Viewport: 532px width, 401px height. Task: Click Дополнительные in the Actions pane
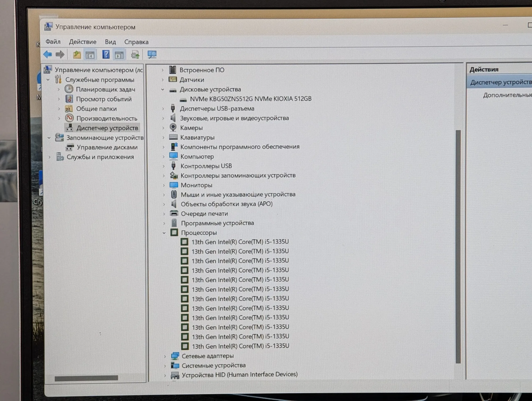coord(508,95)
